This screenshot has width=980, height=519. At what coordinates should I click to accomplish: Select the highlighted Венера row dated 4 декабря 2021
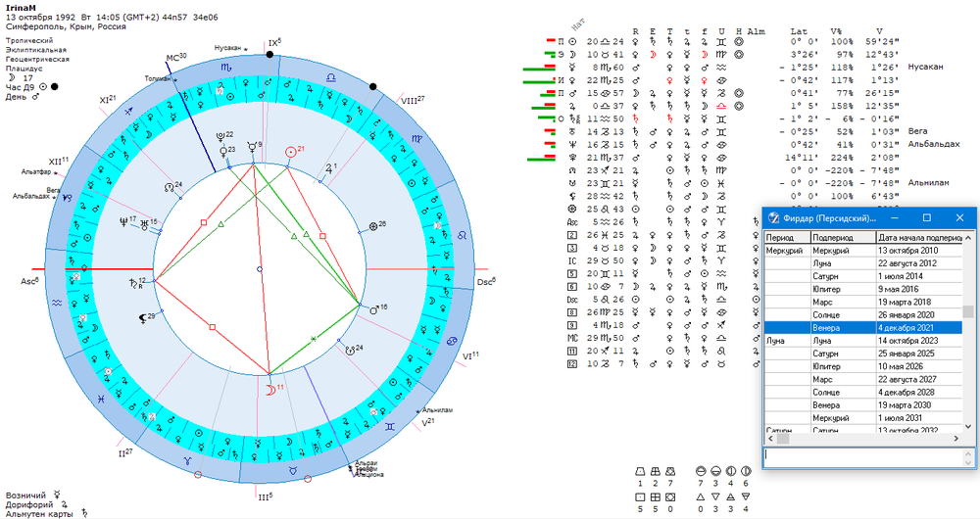pos(863,328)
